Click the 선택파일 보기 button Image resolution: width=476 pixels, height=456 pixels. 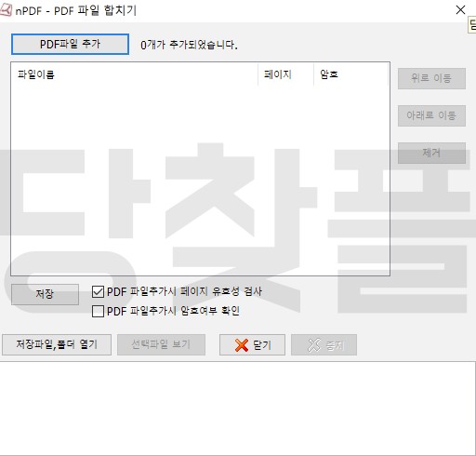pyautogui.click(x=161, y=344)
